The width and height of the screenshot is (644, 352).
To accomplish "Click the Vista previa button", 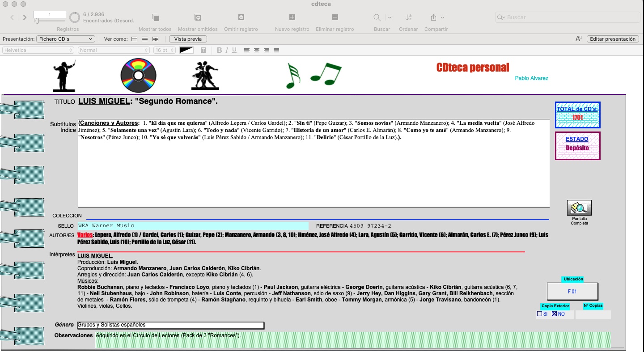I will click(x=188, y=39).
